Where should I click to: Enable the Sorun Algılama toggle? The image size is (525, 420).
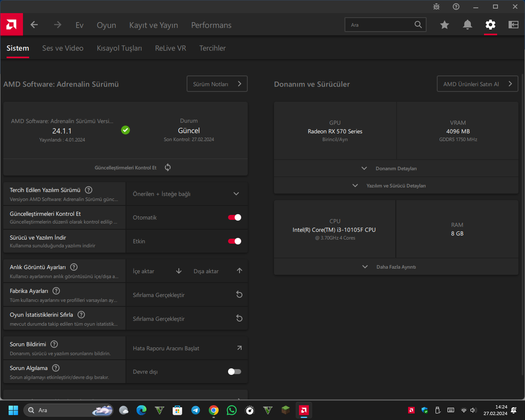235,372
